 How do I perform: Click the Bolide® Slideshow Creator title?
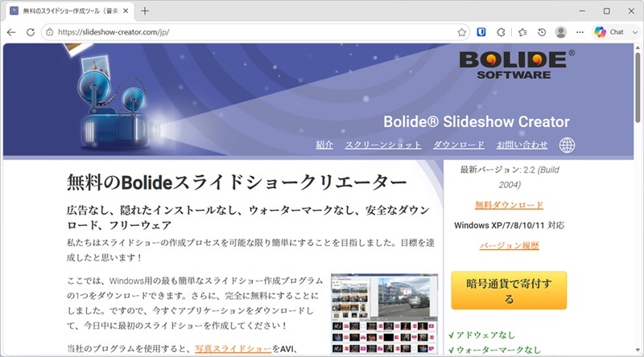(477, 122)
